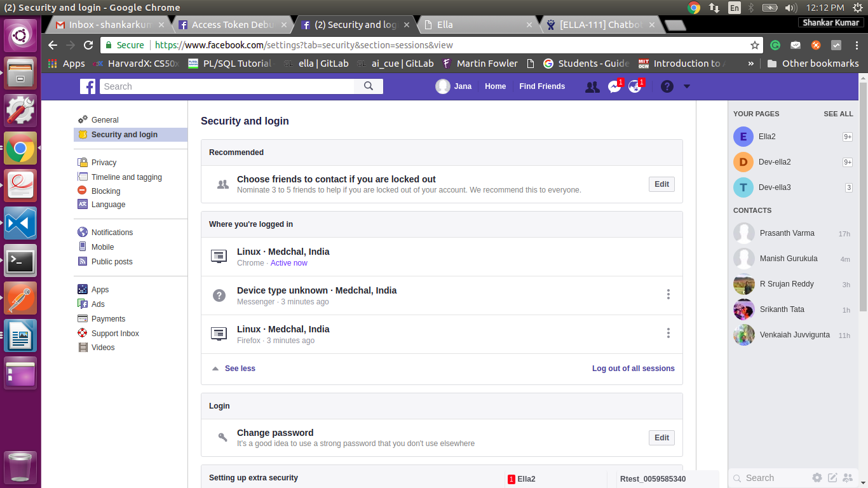This screenshot has height=488, width=868.
Task: Start new message from chat sidebar
Action: coord(832,478)
